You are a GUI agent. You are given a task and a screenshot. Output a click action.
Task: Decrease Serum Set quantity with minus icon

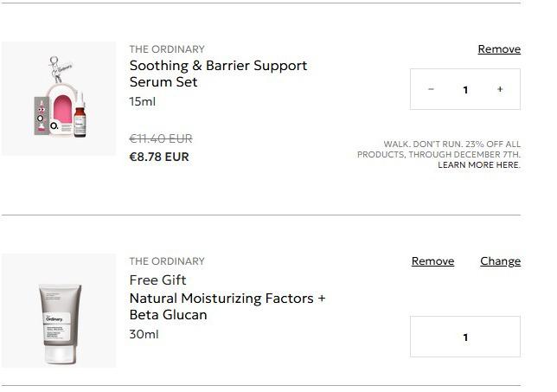pos(431,89)
